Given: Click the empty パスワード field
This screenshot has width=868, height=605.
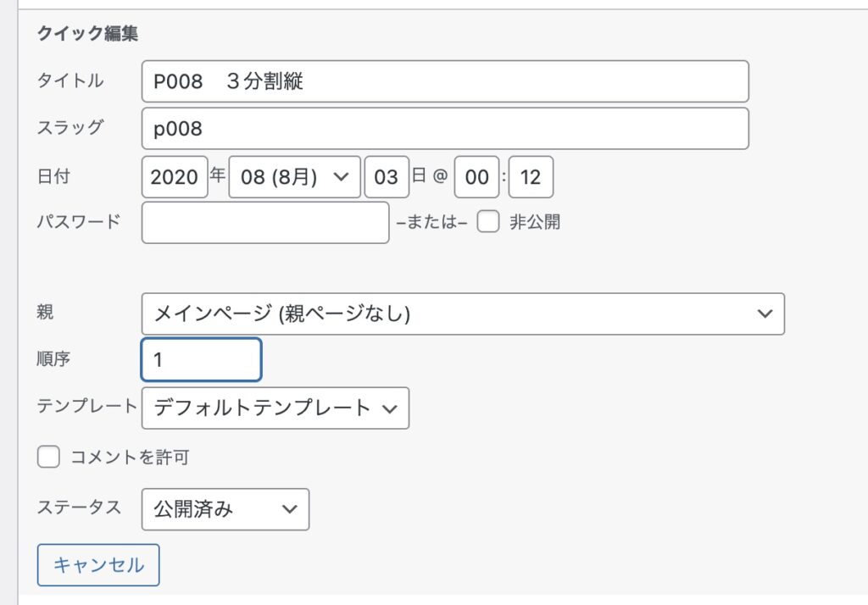Looking at the screenshot, I should pos(265,223).
